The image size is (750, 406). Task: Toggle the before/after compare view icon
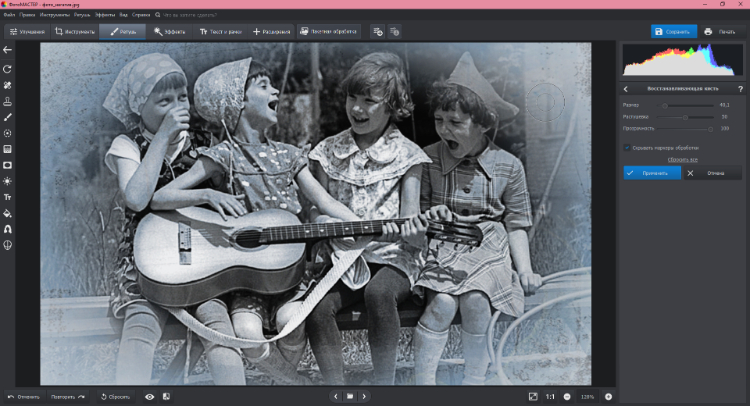pos(166,397)
